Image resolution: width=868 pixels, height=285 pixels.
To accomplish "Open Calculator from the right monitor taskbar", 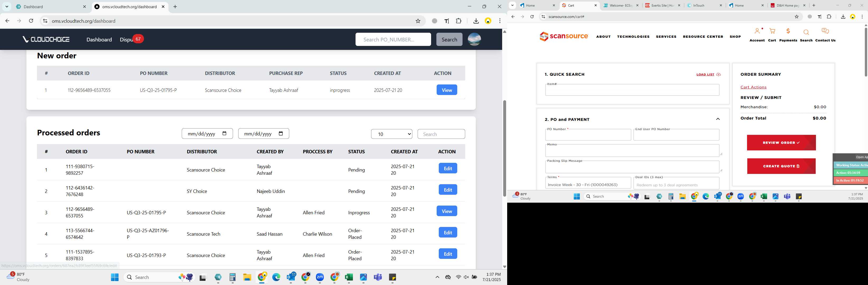I will coord(670,197).
